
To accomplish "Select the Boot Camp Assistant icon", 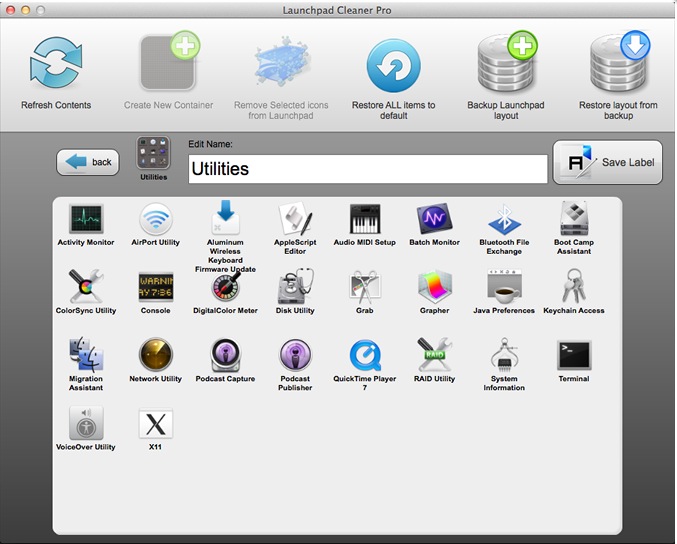I will 574,219.
